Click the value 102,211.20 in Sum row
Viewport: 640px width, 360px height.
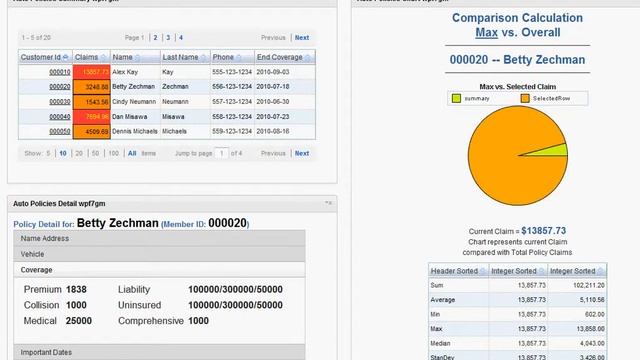589,285
